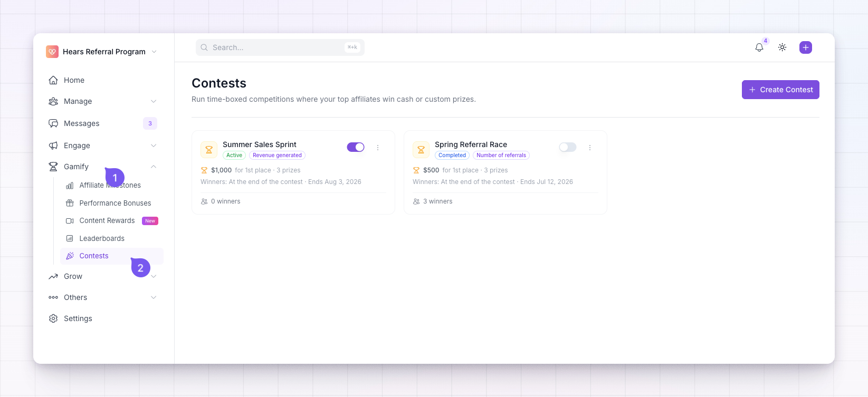Viewport: 868px width, 397px height.
Task: Expand the Grow section chevron
Action: point(154,276)
